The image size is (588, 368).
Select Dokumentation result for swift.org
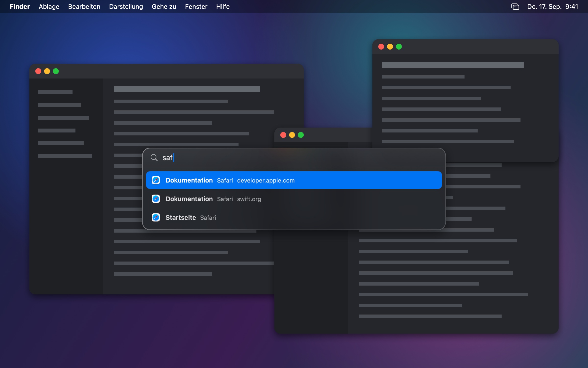tap(294, 199)
